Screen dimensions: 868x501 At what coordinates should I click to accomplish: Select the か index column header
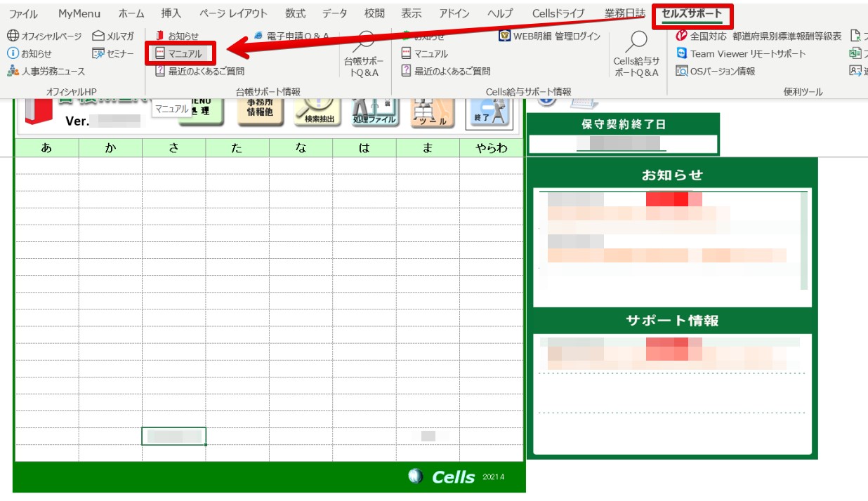tap(110, 147)
